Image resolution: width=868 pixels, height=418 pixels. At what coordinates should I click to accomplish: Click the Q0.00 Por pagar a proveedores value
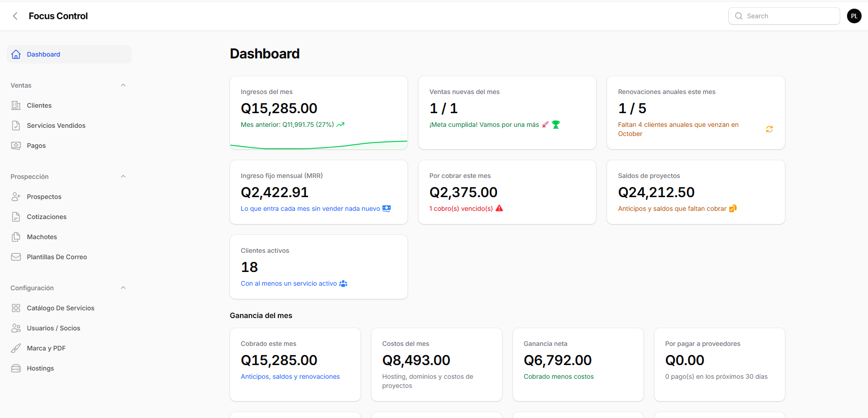[x=685, y=360]
